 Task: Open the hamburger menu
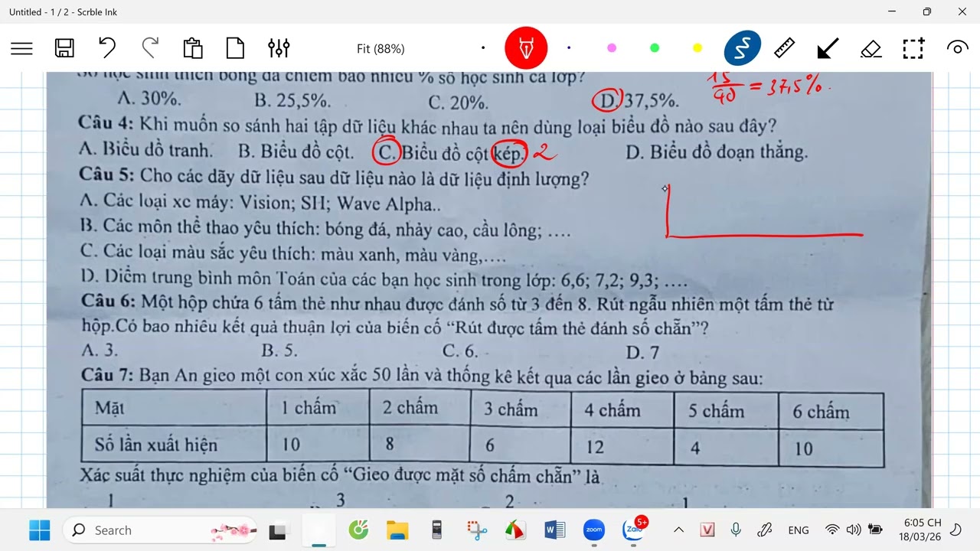tap(21, 48)
